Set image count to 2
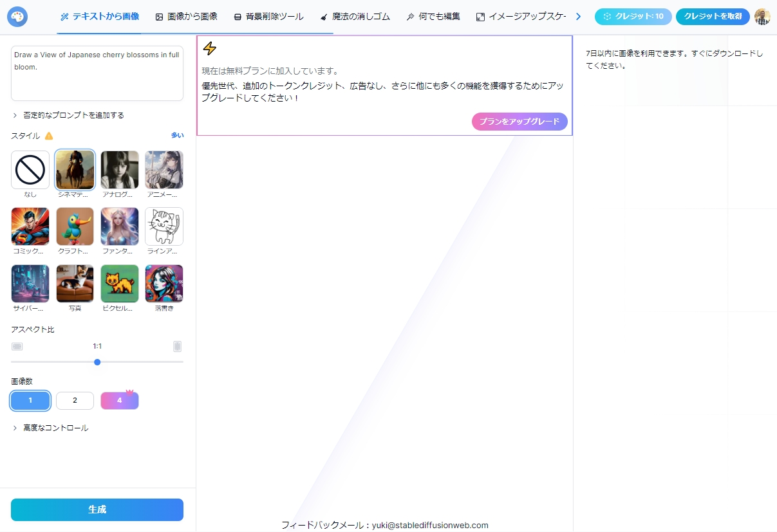Viewport: 777px width, 532px height. tap(75, 401)
